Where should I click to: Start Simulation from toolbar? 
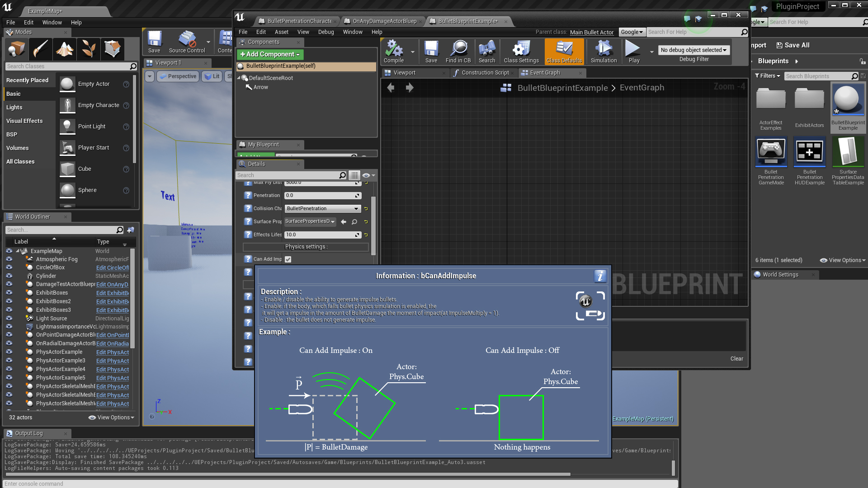click(x=604, y=51)
